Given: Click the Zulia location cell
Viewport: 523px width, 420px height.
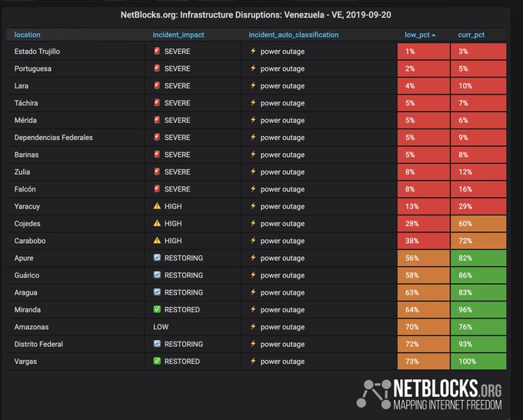Looking at the screenshot, I should coord(75,172).
